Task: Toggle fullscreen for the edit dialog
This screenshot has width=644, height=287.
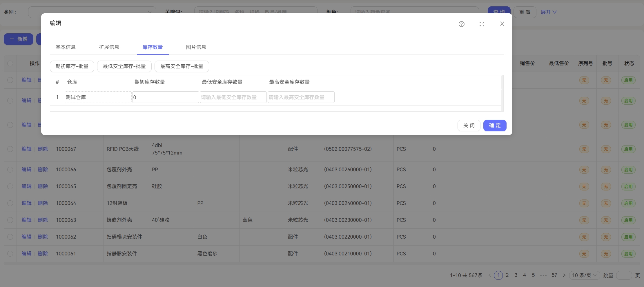Action: coord(482,24)
